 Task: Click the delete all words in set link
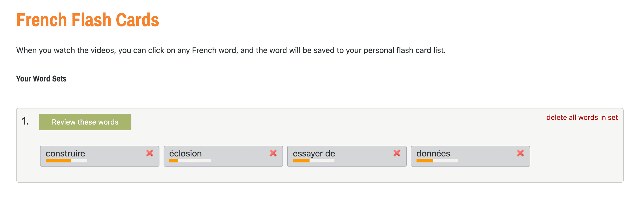[582, 118]
